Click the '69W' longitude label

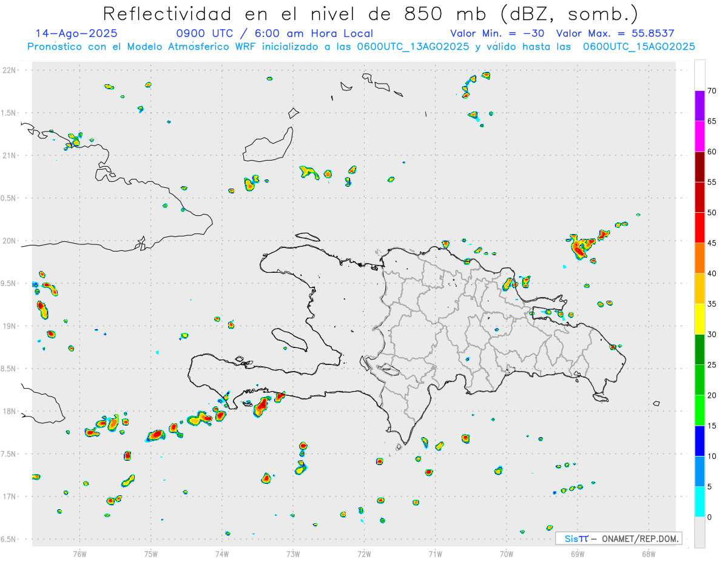[x=578, y=554]
